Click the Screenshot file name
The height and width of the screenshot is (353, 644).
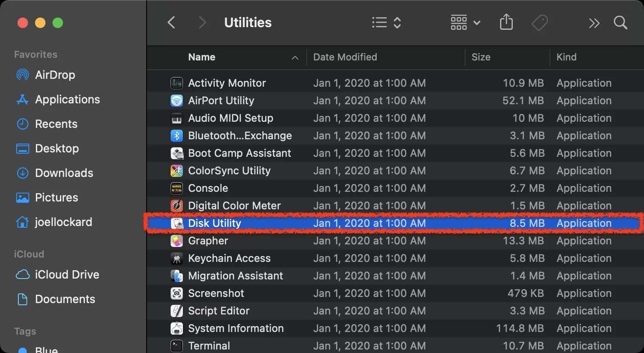pos(216,293)
